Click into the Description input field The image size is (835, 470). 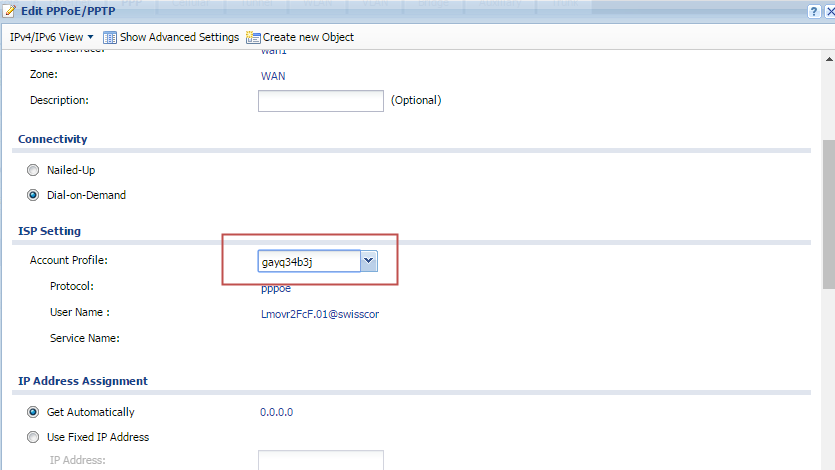320,100
